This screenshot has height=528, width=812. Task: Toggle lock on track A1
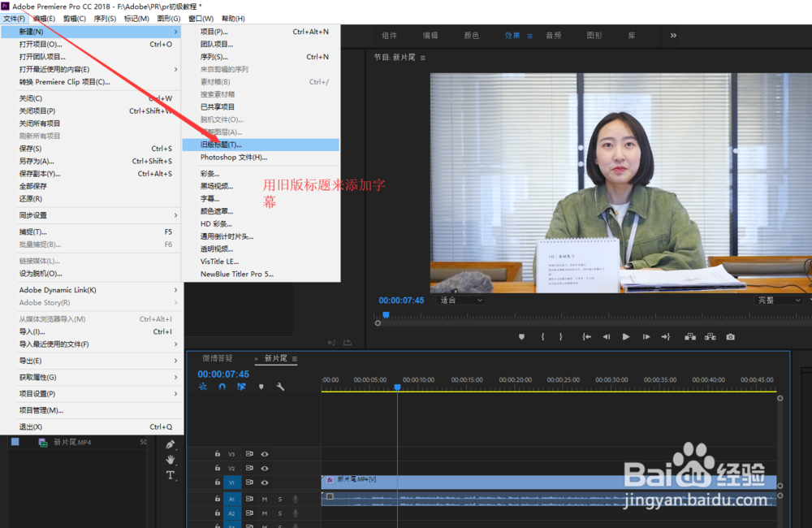(x=218, y=499)
